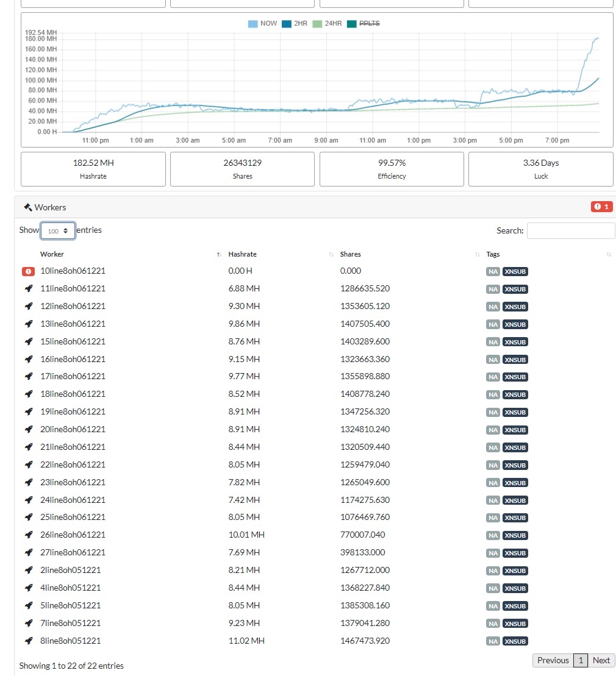Click the gavel icon beside Workers heading

[28, 207]
